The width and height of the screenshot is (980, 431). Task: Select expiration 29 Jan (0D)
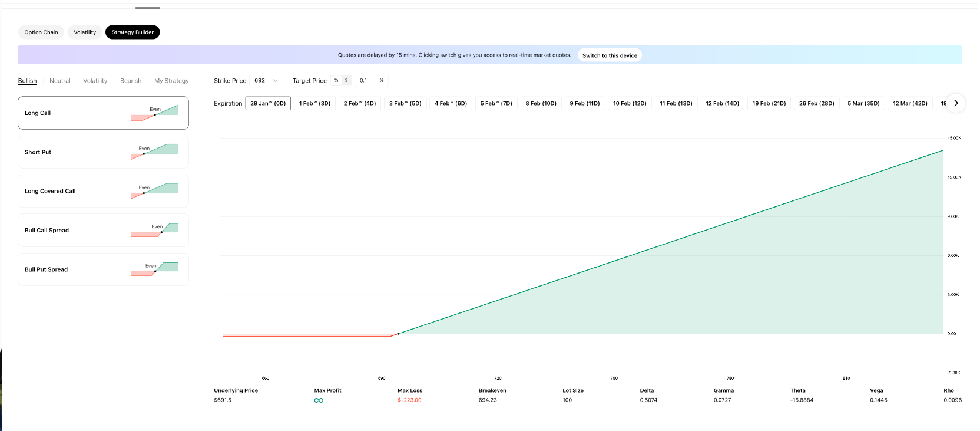tap(268, 103)
